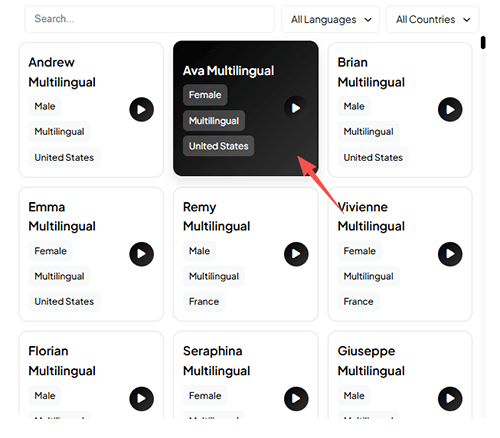This screenshot has height=438, width=500.
Task: Select the Ava Multilingual card title
Action: [228, 71]
